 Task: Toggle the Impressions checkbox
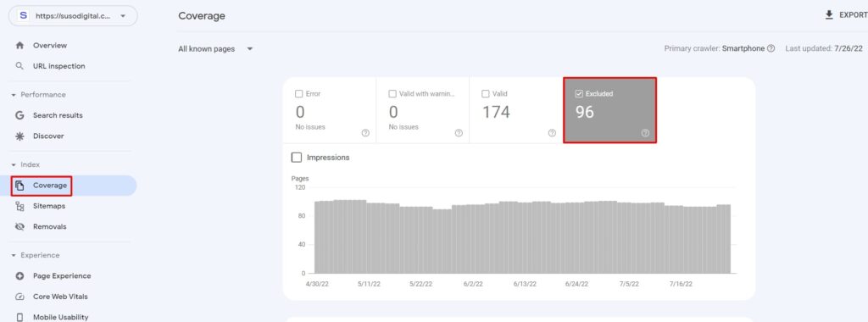pyautogui.click(x=297, y=158)
